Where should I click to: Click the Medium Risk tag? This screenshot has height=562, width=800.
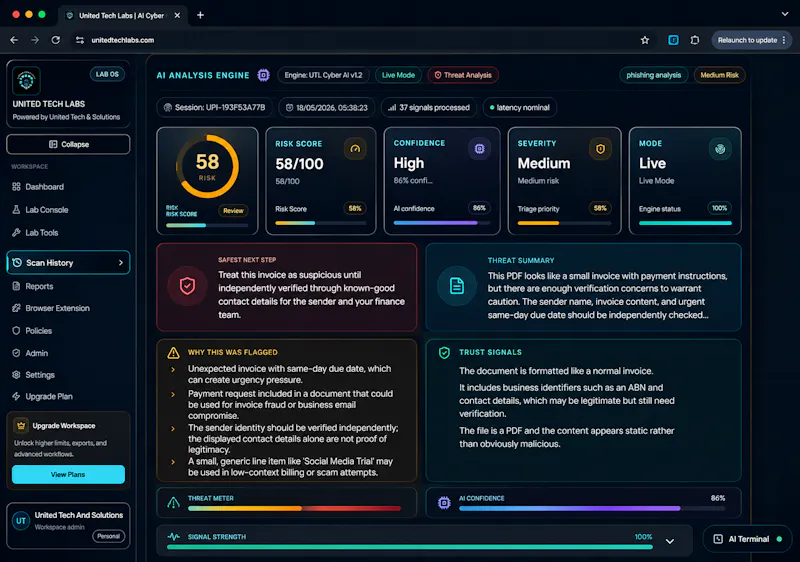coord(719,75)
